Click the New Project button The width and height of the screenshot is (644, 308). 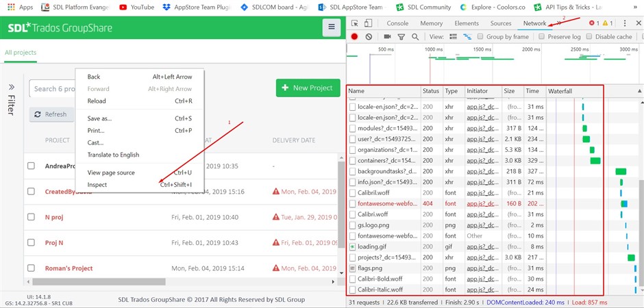click(x=308, y=88)
